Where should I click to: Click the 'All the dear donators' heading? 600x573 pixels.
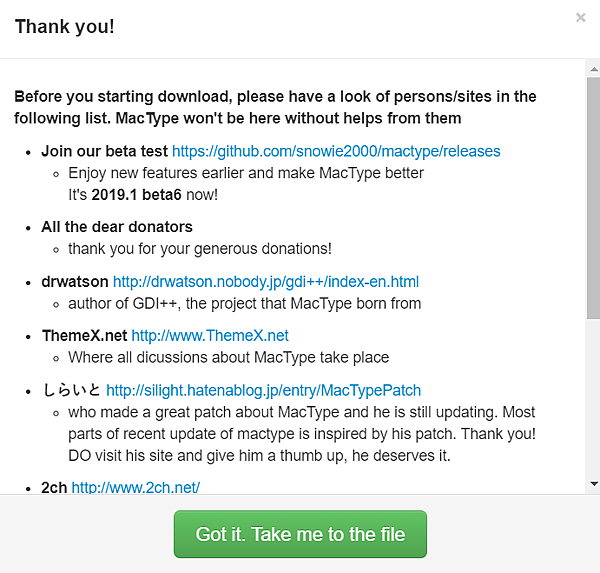tap(117, 227)
